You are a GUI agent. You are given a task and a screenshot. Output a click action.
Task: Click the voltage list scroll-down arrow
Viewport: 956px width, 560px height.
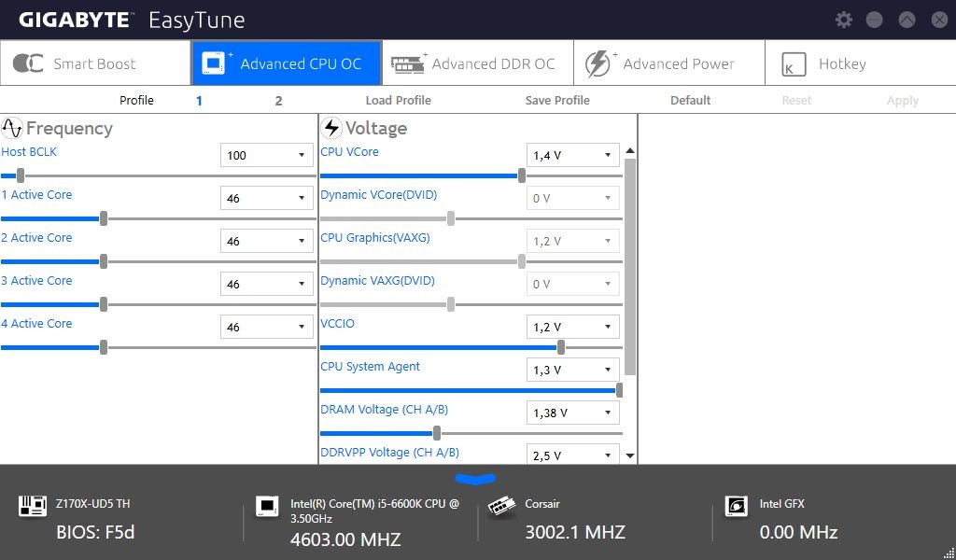pyautogui.click(x=630, y=455)
